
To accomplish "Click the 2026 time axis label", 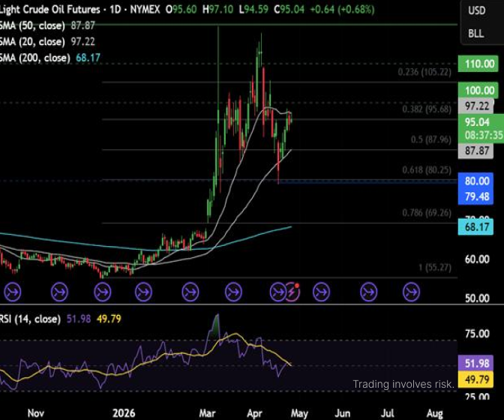I will (124, 413).
